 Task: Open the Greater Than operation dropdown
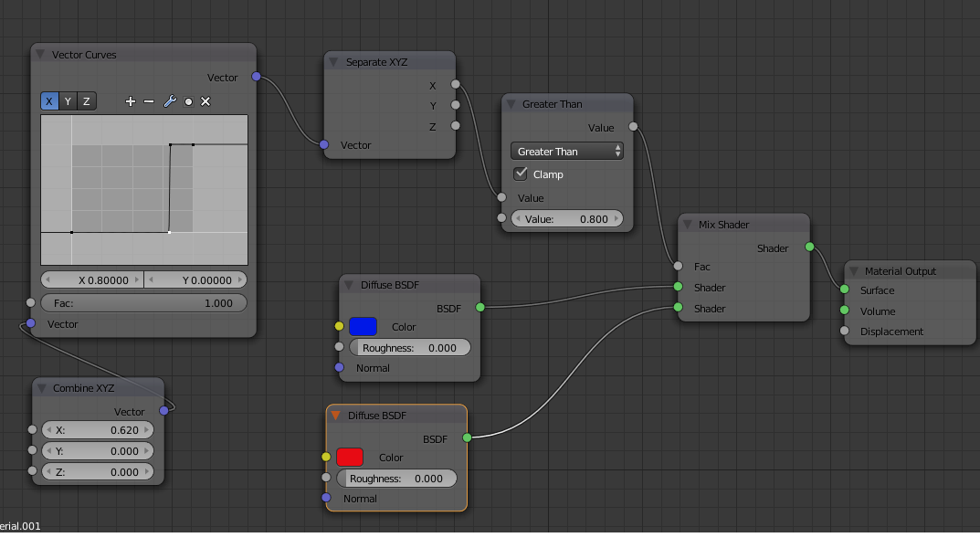click(x=567, y=152)
